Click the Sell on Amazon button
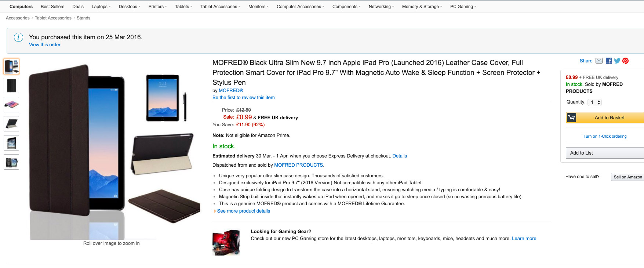This screenshot has width=644, height=268. (627, 177)
